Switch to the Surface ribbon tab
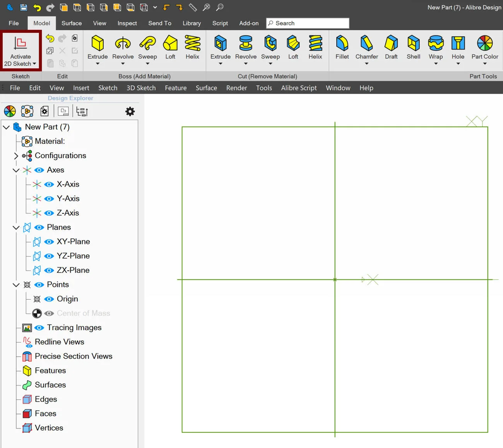Viewport: 503px width, 448px height. (x=72, y=23)
